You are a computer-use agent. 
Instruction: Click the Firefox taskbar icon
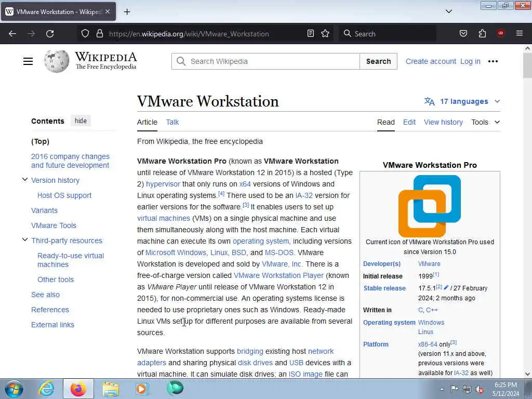(78, 389)
